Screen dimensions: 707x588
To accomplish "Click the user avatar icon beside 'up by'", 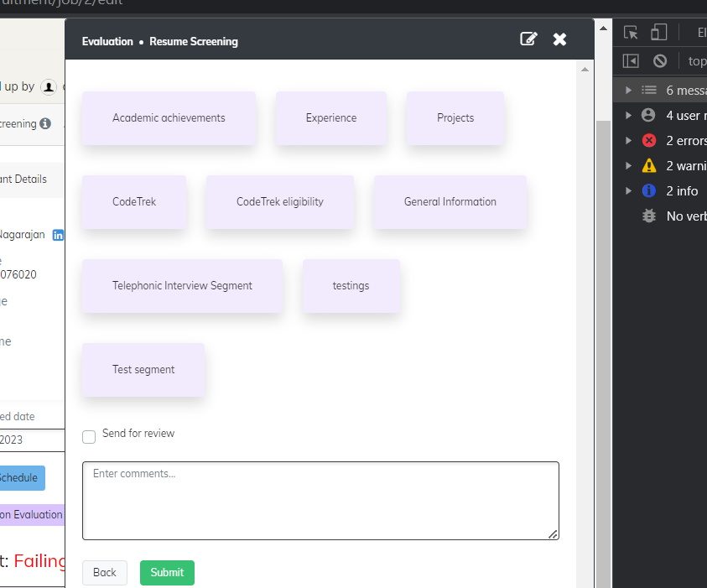I will click(49, 87).
